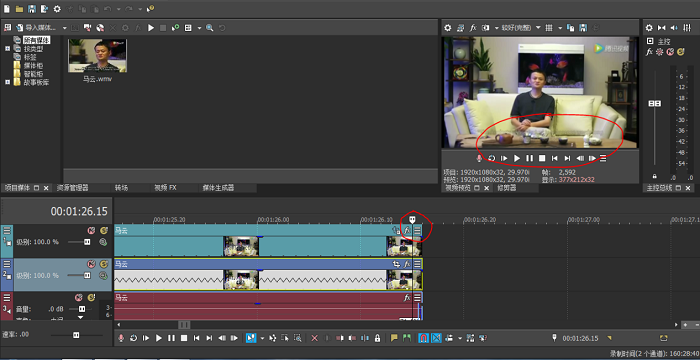700x360 pixels.
Task: Insert a marker with the yellow flag icon
Action: 394,338
